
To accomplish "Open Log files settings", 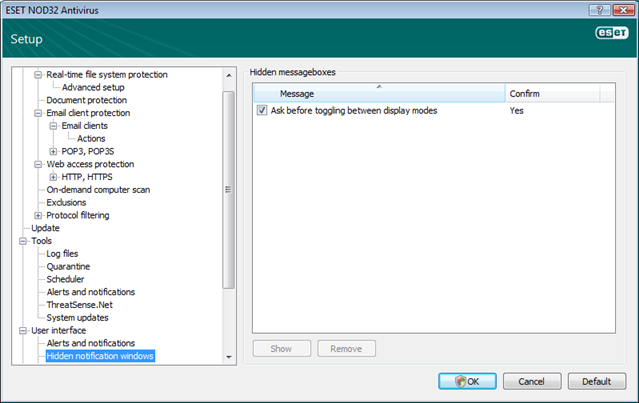I will point(62,254).
